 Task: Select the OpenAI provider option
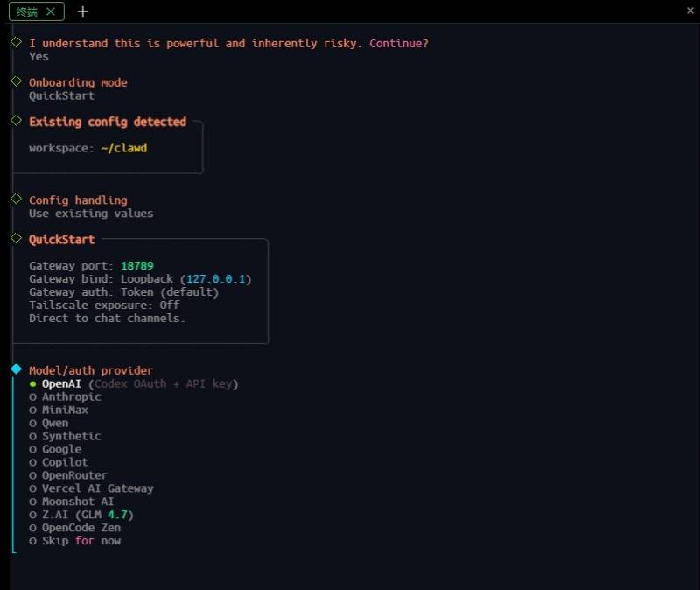[x=134, y=384]
